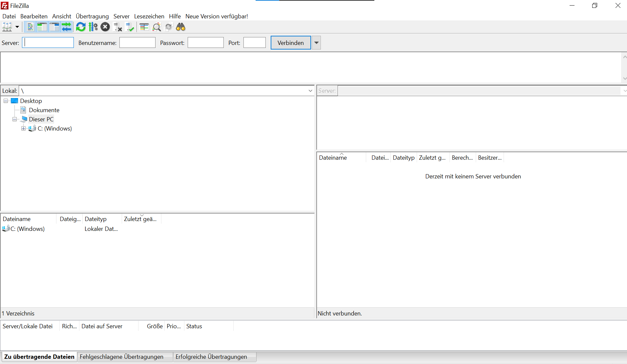Switch to 'Erfolgreiche Übertragungen' tab
The image size is (627, 364).
[x=215, y=357]
